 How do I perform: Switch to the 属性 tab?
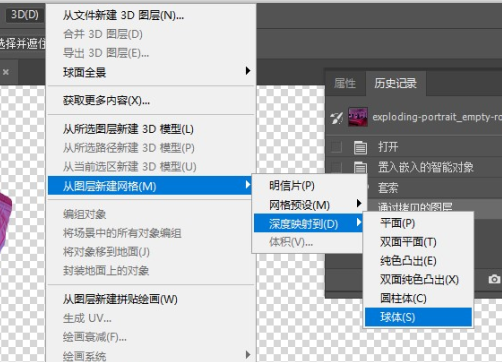tap(345, 83)
